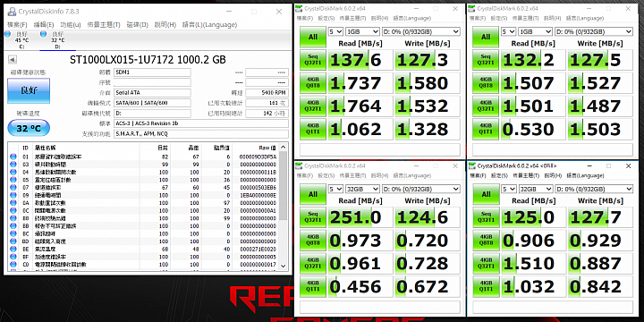Open CrystalDiskInfo 磁碟(D) menu

point(137,25)
